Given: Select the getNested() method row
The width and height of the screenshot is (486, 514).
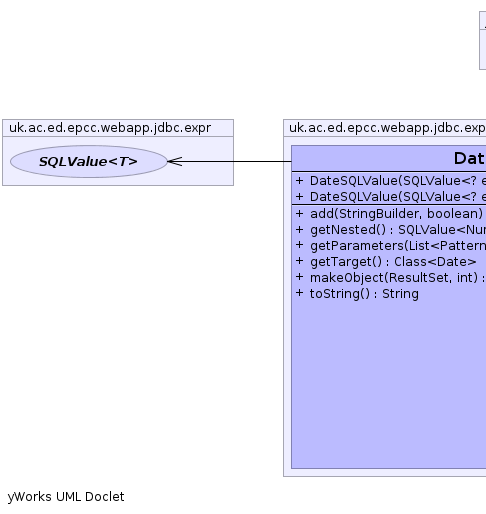Looking at the screenshot, I should (x=390, y=230).
